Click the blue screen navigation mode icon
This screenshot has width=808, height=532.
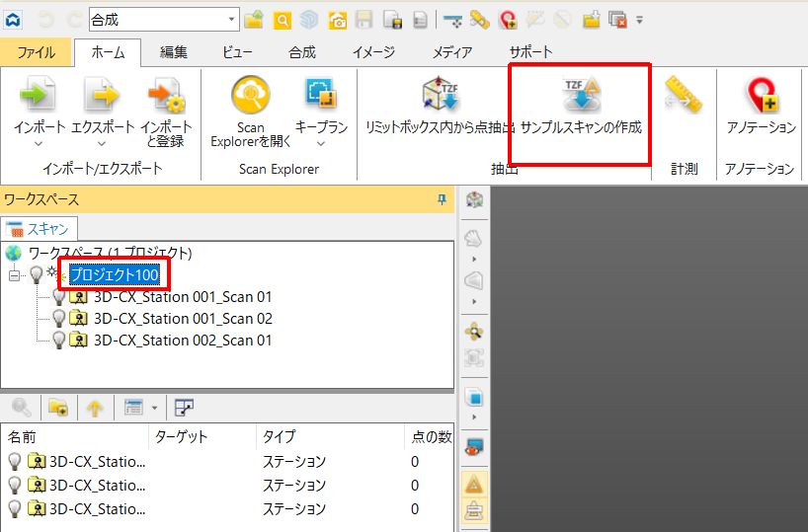[x=474, y=446]
